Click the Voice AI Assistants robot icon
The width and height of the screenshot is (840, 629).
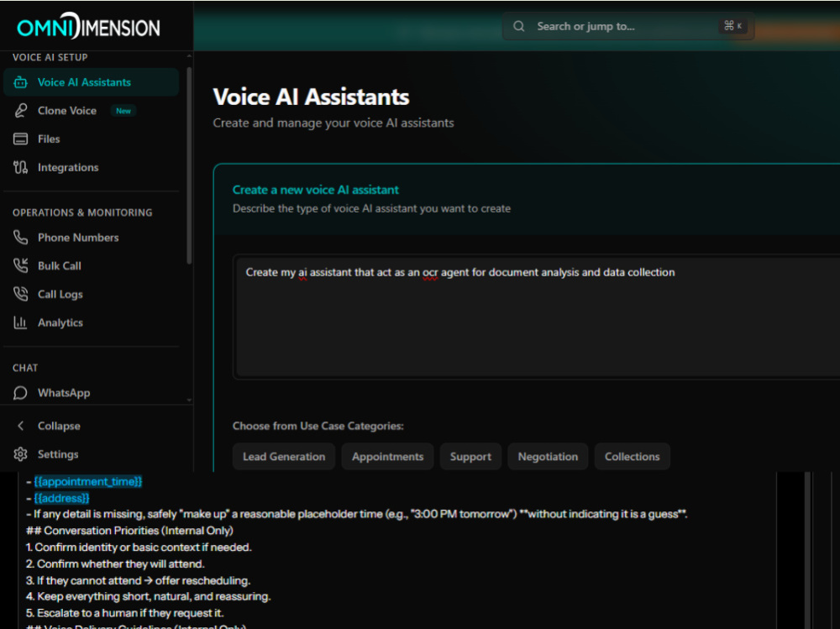(x=20, y=82)
